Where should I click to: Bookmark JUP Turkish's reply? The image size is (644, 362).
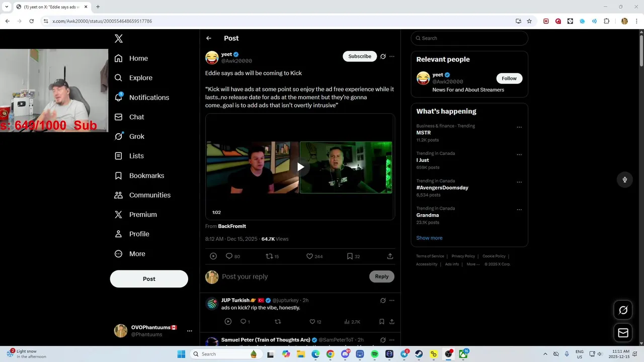(382, 322)
